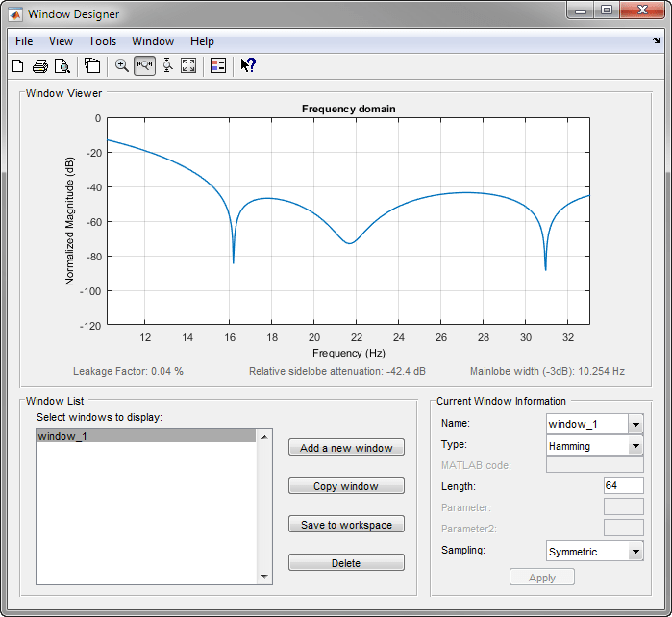Open Print Preview from toolbar

(x=62, y=66)
